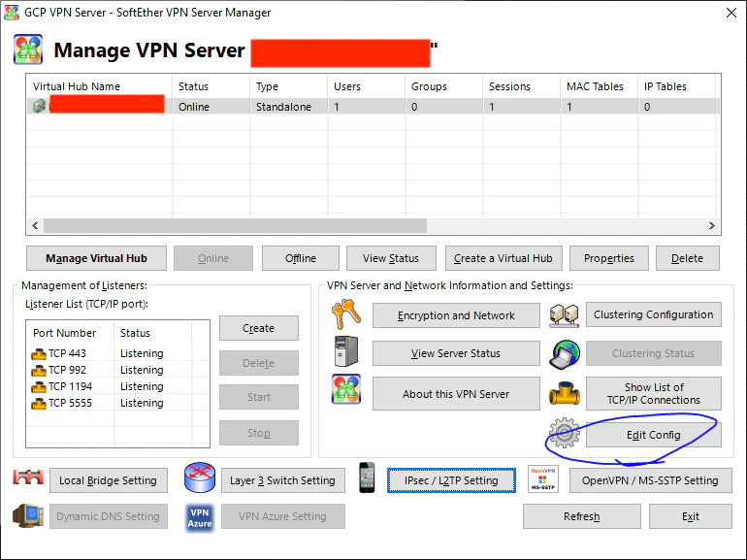Click the computer monitor icon beside Dynamic DNS Setting
This screenshot has width=747, height=560.
[28, 515]
